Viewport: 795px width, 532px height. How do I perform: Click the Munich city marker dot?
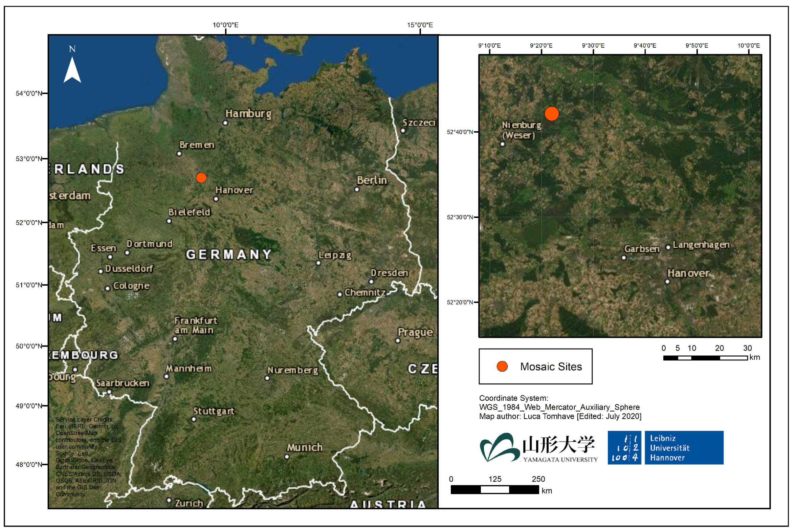pyautogui.click(x=287, y=457)
